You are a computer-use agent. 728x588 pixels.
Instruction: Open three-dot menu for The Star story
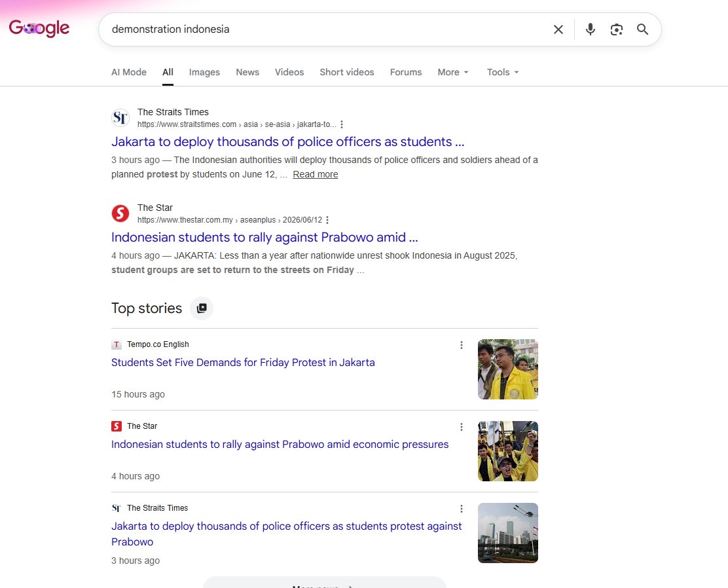(x=461, y=427)
